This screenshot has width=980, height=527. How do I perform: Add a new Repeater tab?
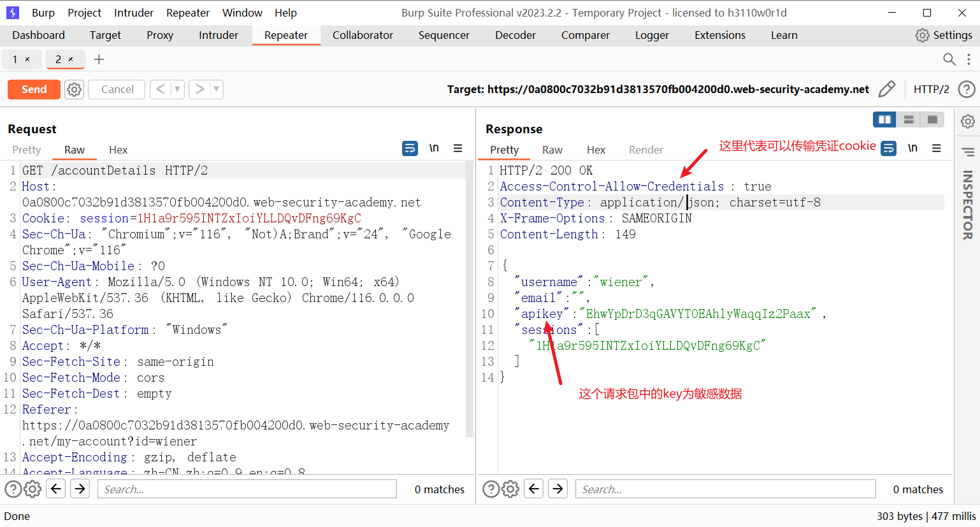tap(99, 59)
